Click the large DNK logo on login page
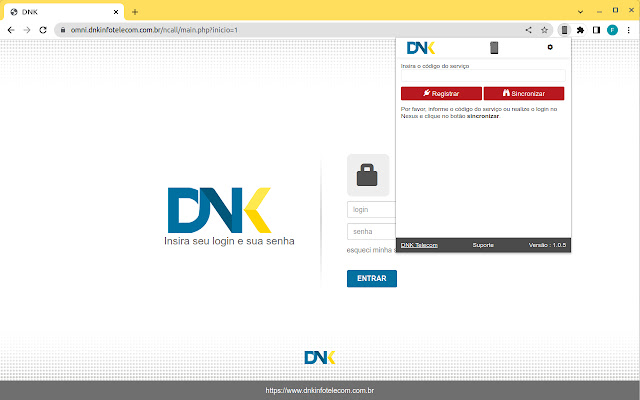 click(220, 210)
